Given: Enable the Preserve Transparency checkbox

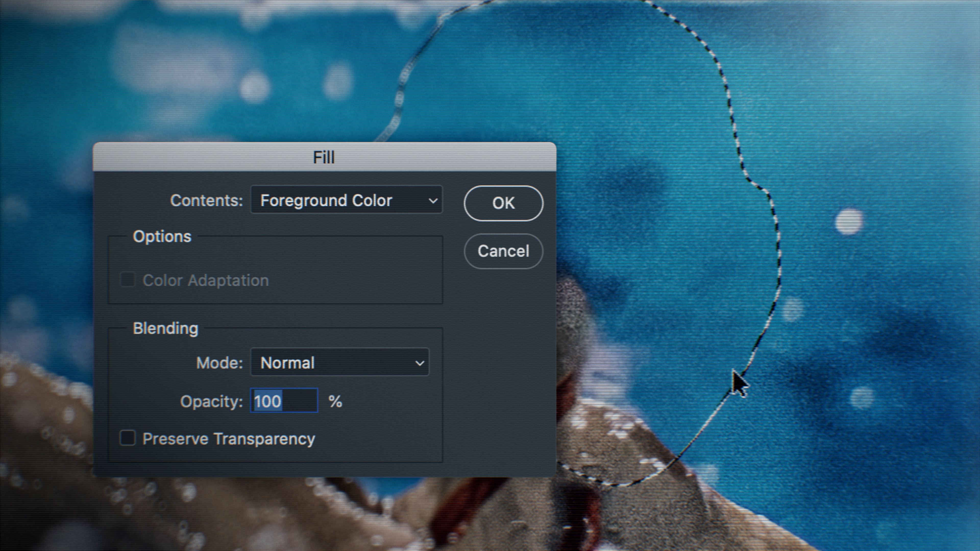Looking at the screenshot, I should point(127,438).
